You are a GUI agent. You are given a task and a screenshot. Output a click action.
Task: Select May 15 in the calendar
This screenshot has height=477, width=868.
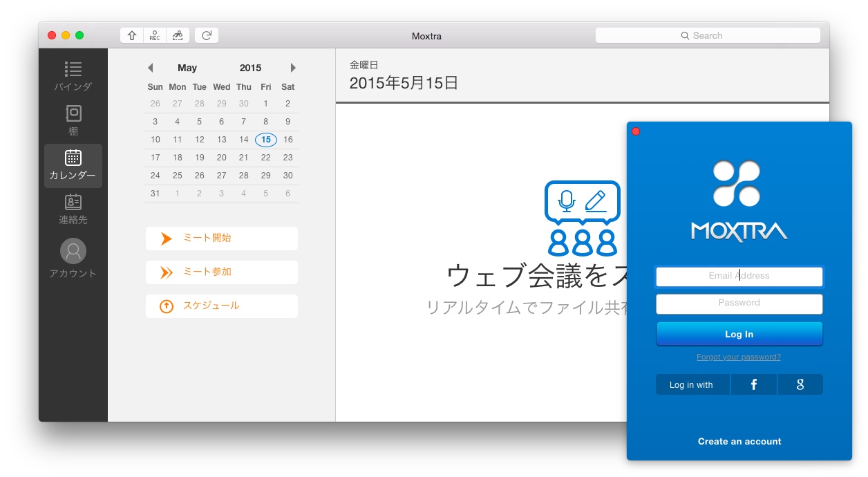pyautogui.click(x=266, y=140)
